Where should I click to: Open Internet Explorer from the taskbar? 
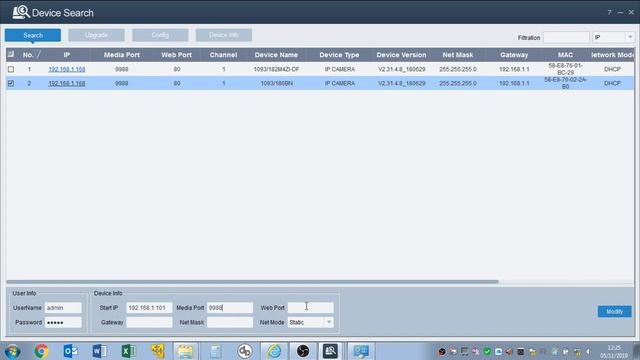point(274,351)
